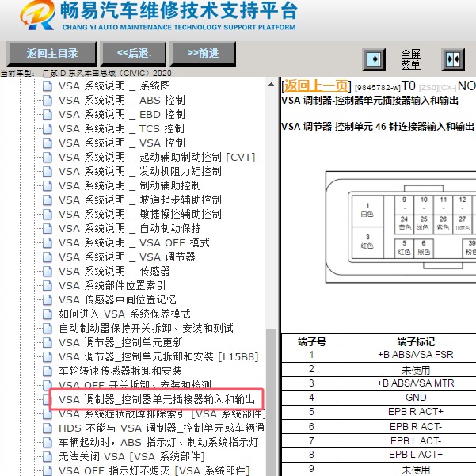476x476 pixels.
Task: Open VSA 系统说明 _ 制动辅助控制
Action: tap(130, 186)
